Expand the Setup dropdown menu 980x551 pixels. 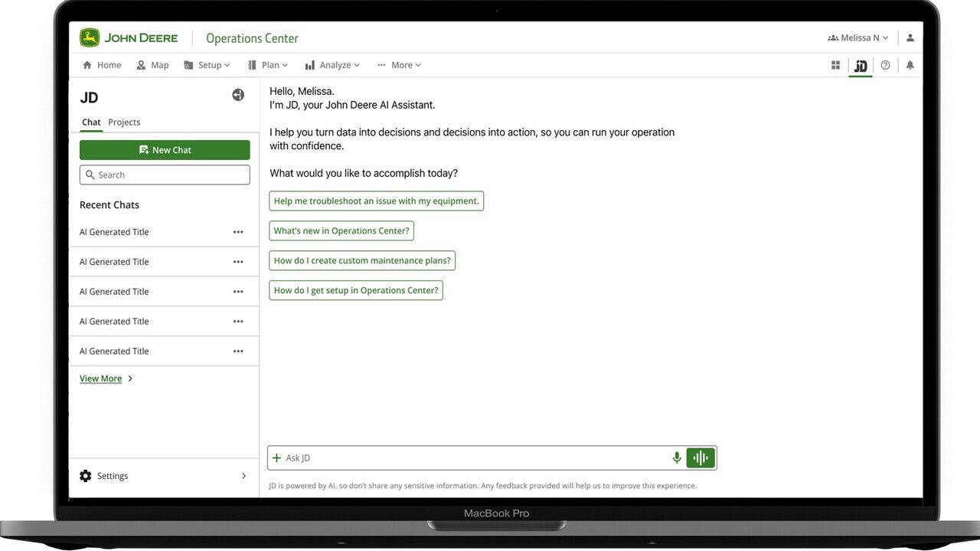(x=207, y=65)
